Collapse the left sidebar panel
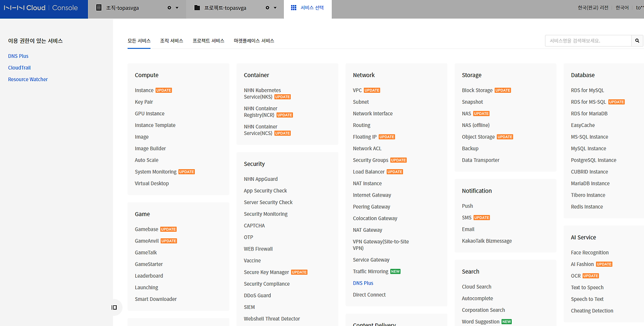The width and height of the screenshot is (644, 326). click(x=114, y=307)
